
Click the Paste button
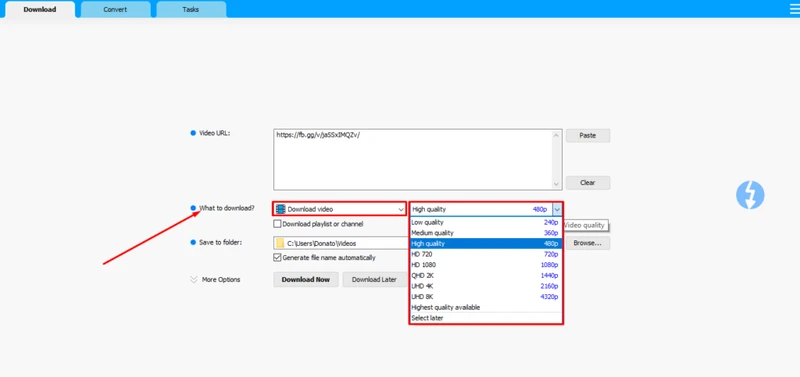(588, 136)
